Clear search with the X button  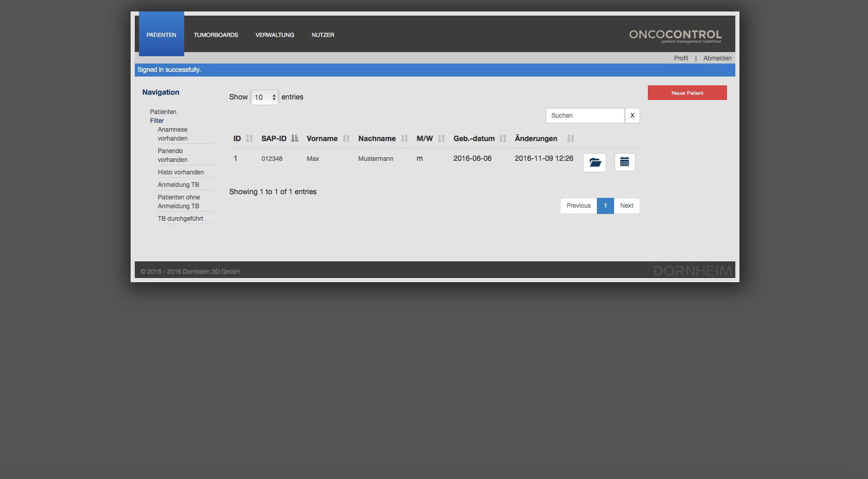pyautogui.click(x=632, y=116)
